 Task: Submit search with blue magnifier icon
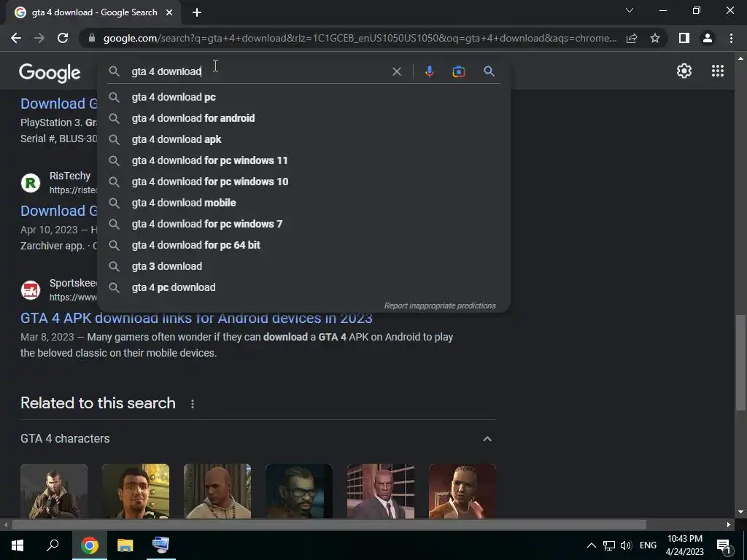[489, 71]
